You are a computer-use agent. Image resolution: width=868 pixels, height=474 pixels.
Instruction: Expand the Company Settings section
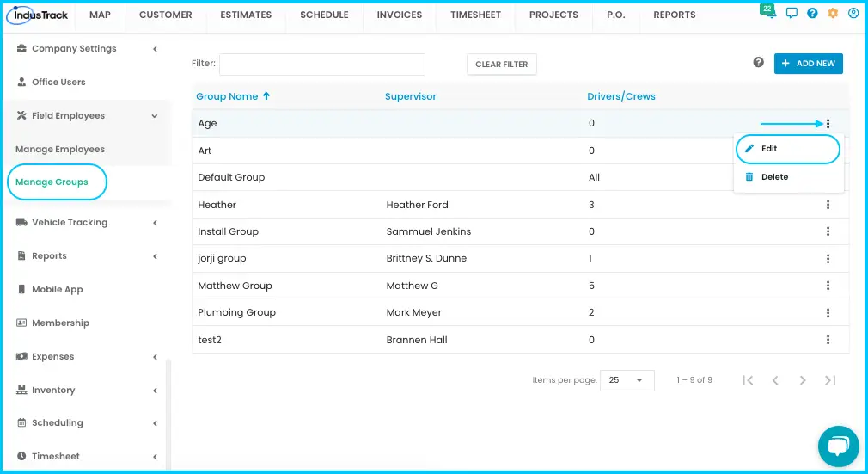pos(155,49)
